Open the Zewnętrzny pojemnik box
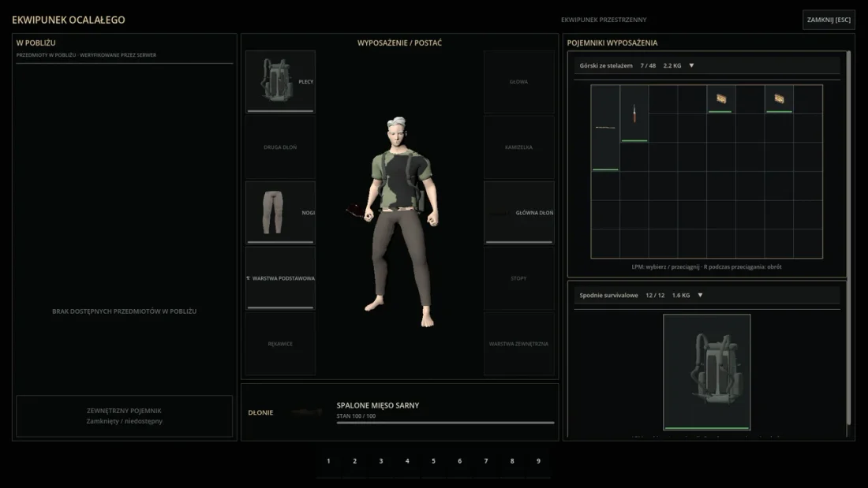 click(x=124, y=416)
